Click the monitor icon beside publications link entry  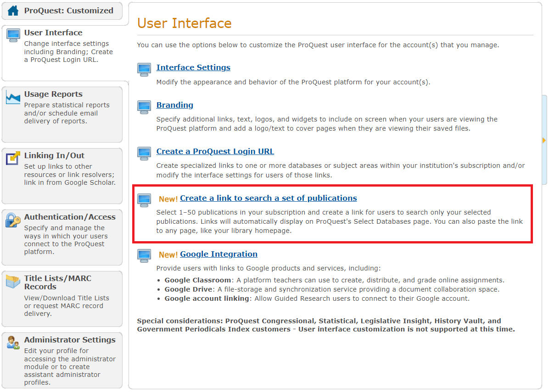pyautogui.click(x=144, y=200)
